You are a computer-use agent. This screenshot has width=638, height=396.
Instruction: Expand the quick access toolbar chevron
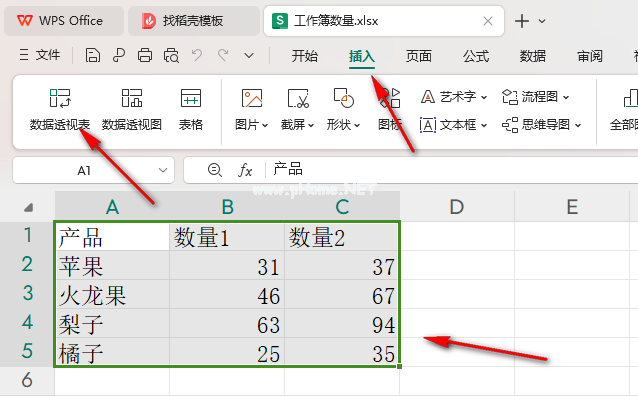(x=249, y=55)
